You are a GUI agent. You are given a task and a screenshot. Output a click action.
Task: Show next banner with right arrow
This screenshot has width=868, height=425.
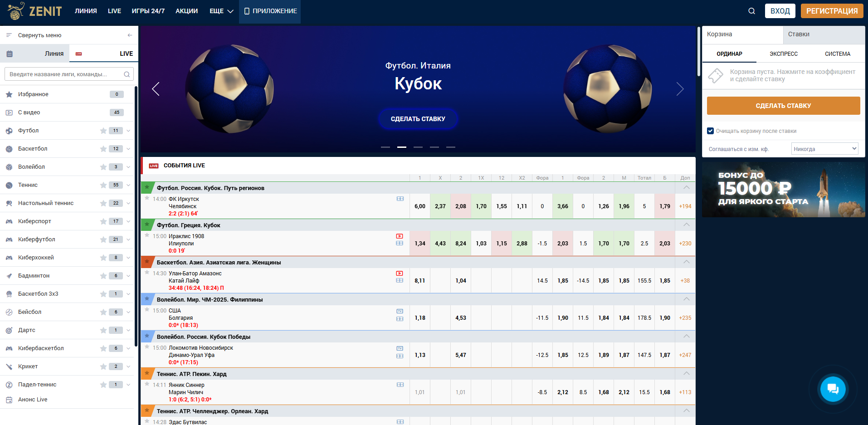tap(679, 89)
